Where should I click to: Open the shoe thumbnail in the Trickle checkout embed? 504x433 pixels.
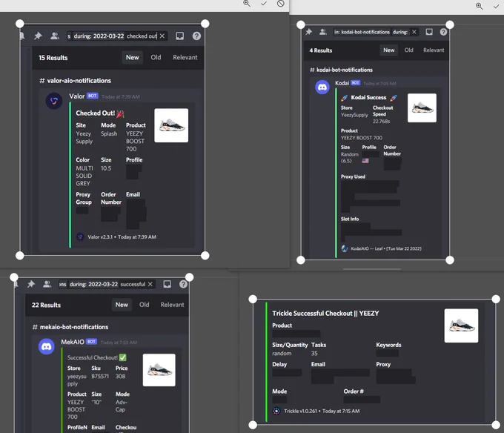point(461,325)
